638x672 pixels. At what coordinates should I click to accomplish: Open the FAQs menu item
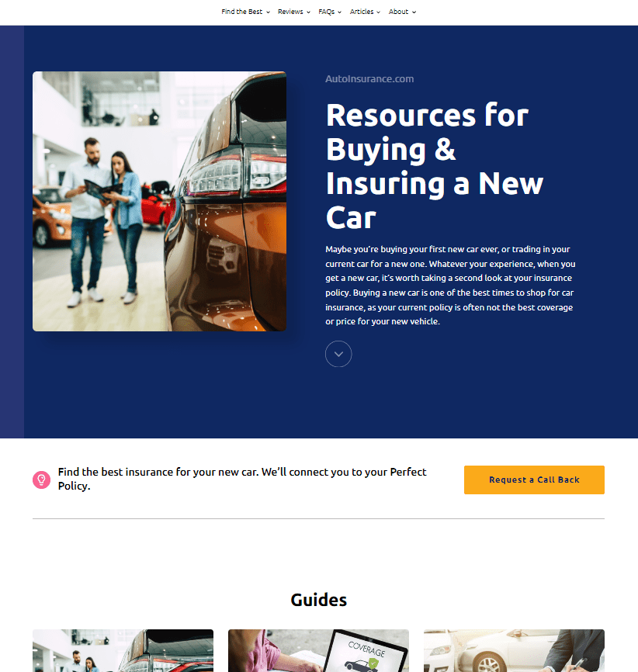click(326, 12)
